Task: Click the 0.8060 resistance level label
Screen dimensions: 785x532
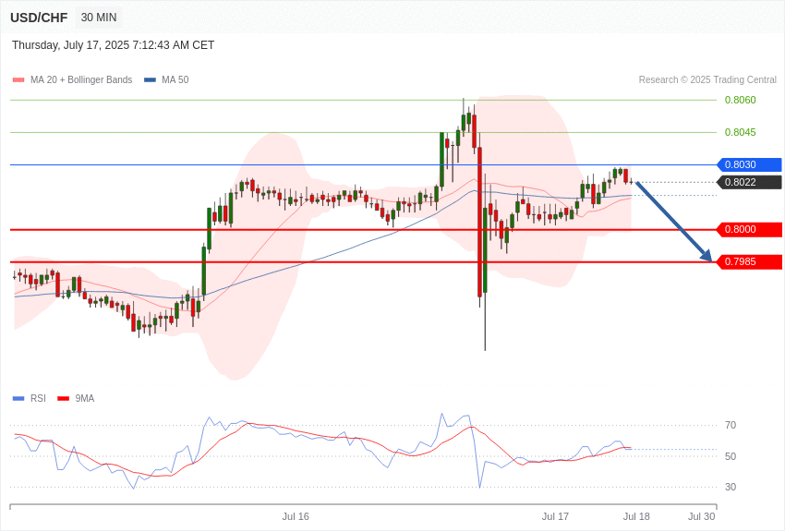Action: (x=740, y=100)
